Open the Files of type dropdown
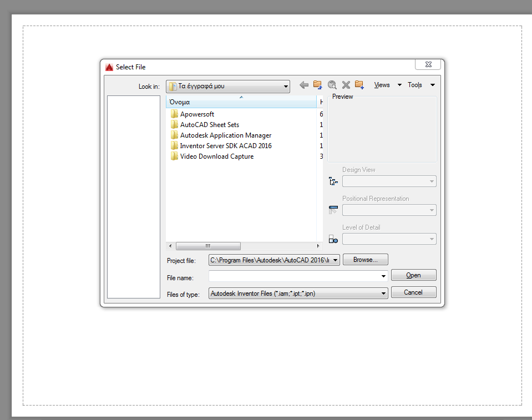 298,294
